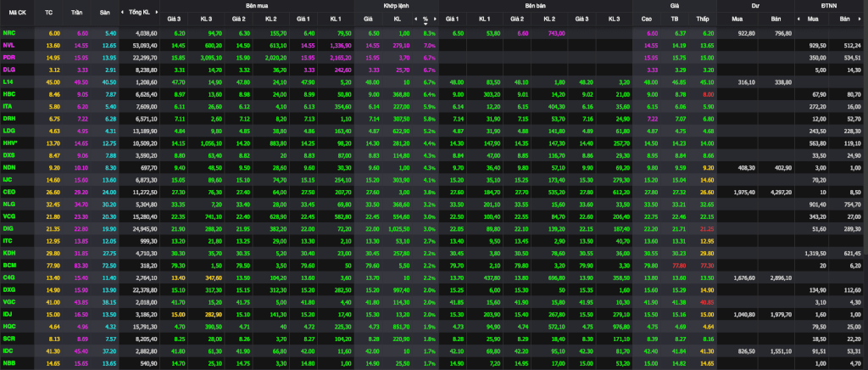This screenshot has height=370, width=868.
Task: Open the BCM ticker symbol
Action: click(x=8, y=265)
